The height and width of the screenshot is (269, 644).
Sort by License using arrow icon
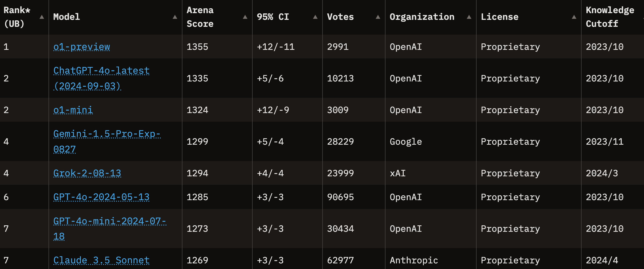574,17
